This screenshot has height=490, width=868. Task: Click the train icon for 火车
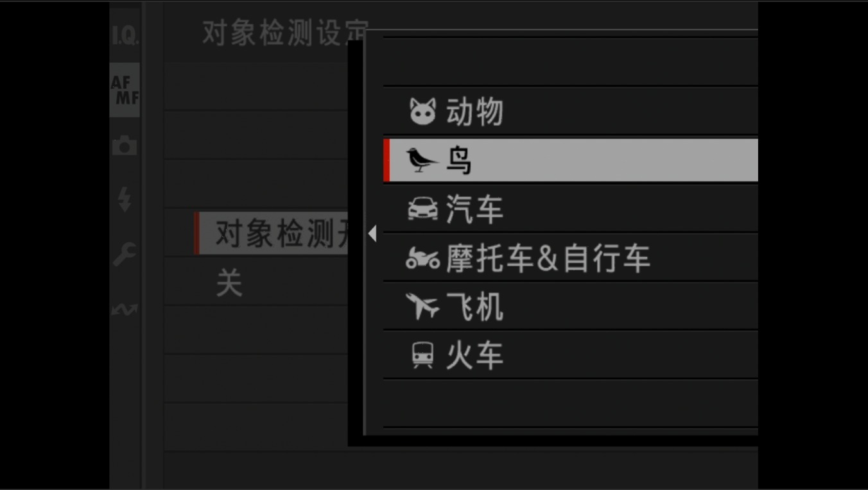pyautogui.click(x=422, y=355)
